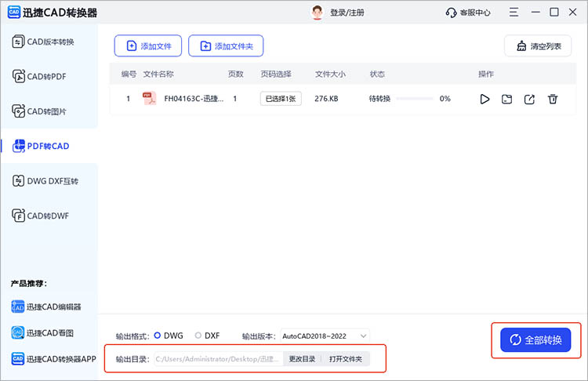The image size is (588, 381).
Task: Click the 已选择1张 page selection button
Action: point(281,99)
